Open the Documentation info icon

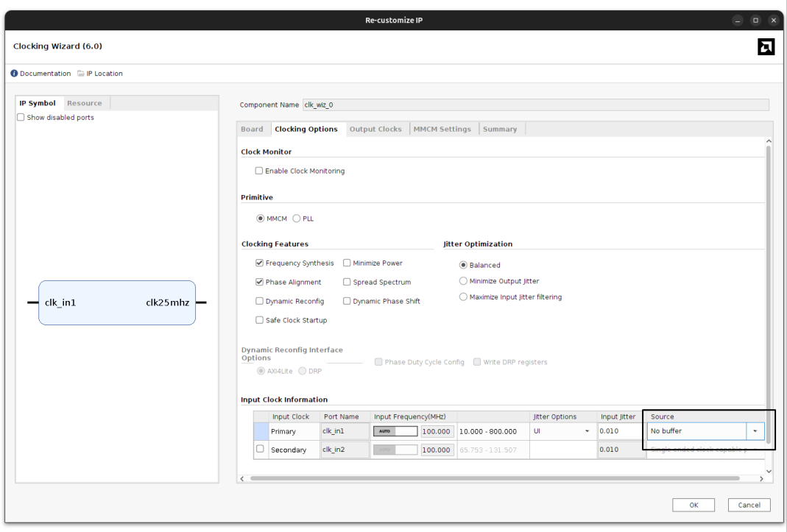pos(14,74)
